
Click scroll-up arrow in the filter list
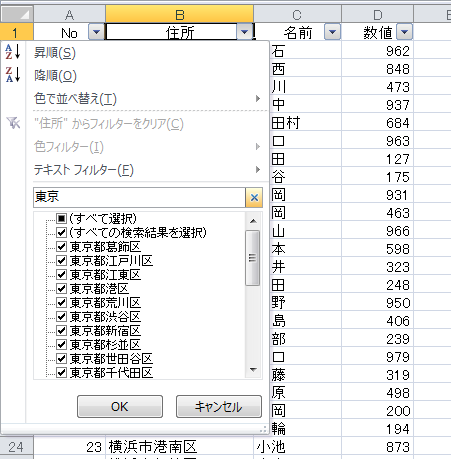[x=253, y=221]
